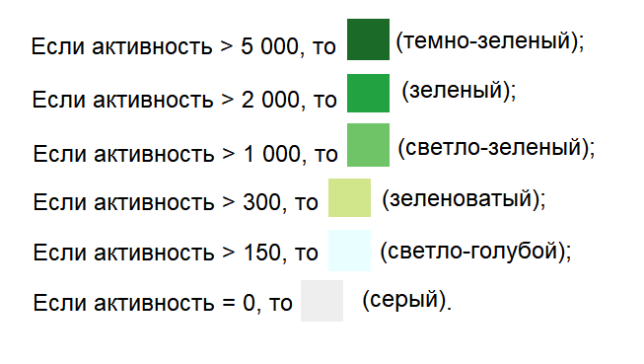Choose the yellowish-green swatch for > 300

point(349,197)
